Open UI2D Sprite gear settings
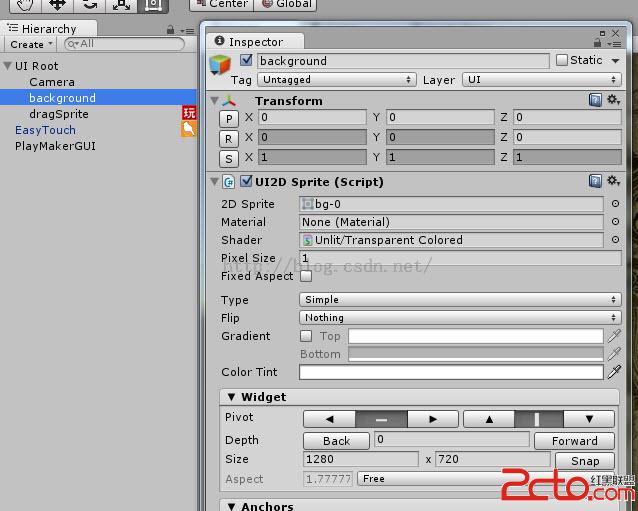638x511 pixels. coord(613,181)
